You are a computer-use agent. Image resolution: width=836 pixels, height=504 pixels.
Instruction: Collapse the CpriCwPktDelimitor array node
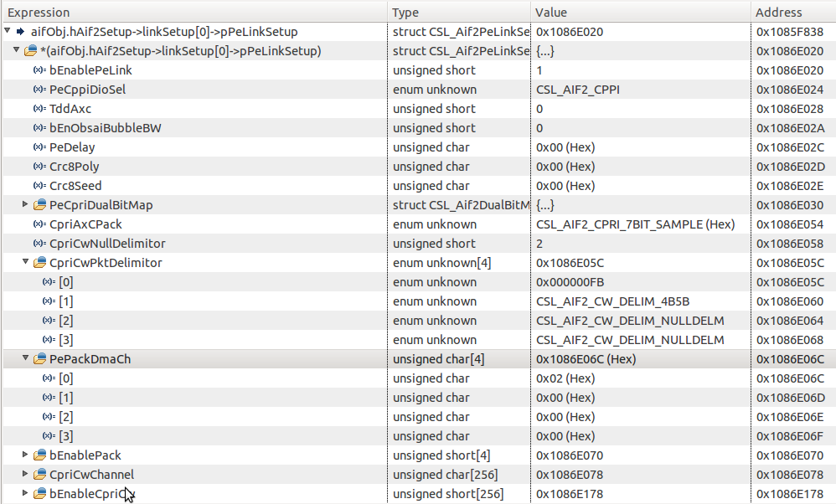pyautogui.click(x=25, y=263)
